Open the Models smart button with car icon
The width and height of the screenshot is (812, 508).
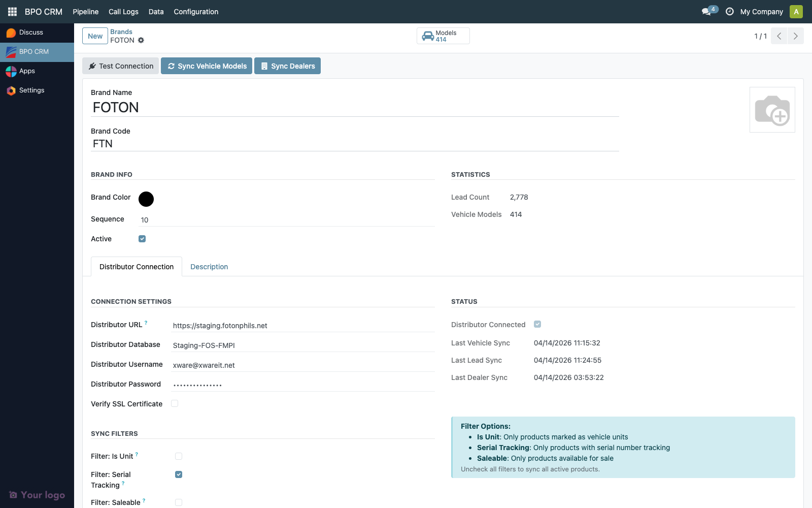(x=443, y=36)
